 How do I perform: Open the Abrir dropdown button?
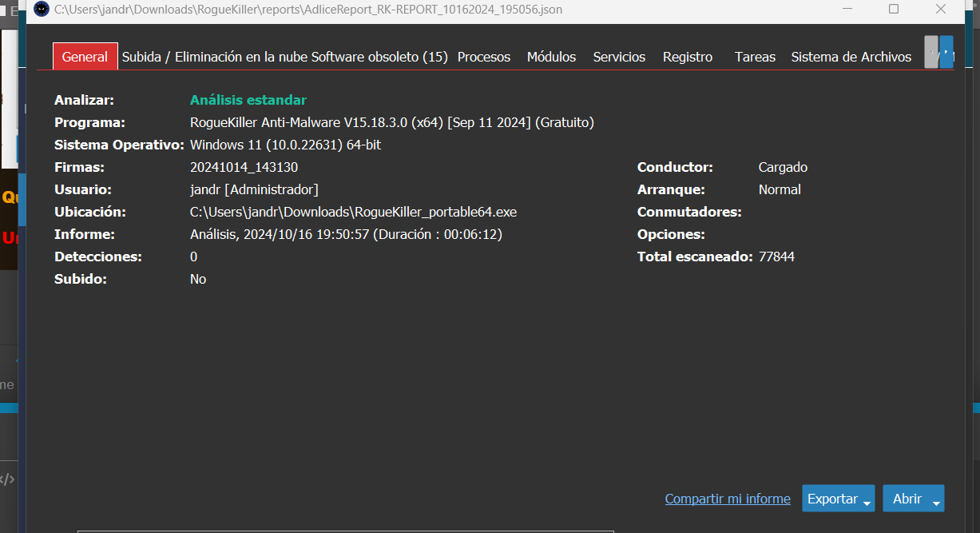[x=914, y=499]
